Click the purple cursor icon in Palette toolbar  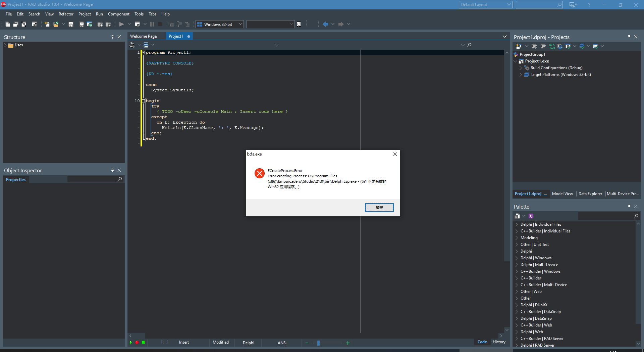coord(531,216)
